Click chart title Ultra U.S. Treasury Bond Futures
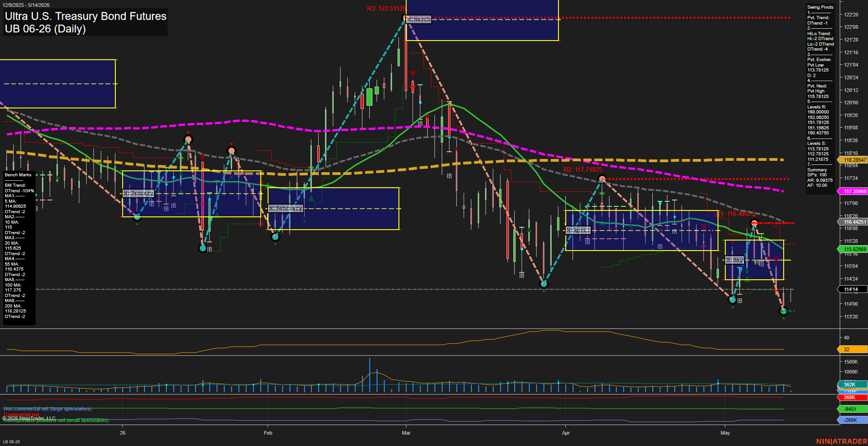 point(86,16)
